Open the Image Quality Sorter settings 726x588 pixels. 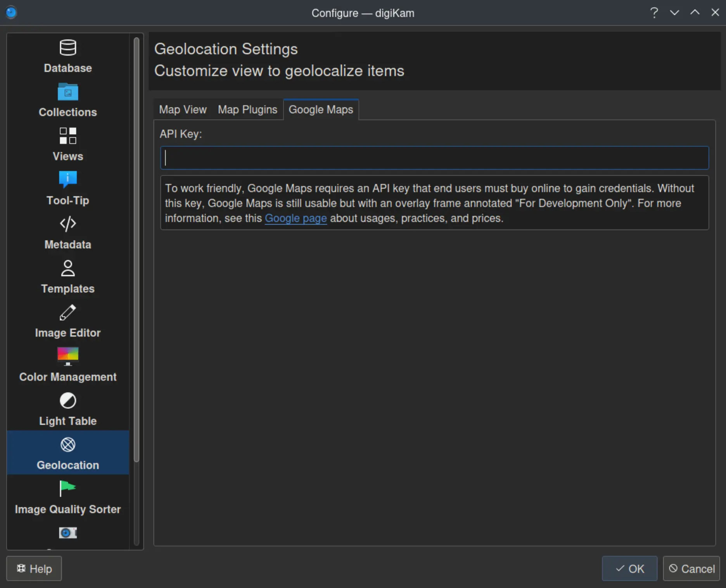coord(68,497)
